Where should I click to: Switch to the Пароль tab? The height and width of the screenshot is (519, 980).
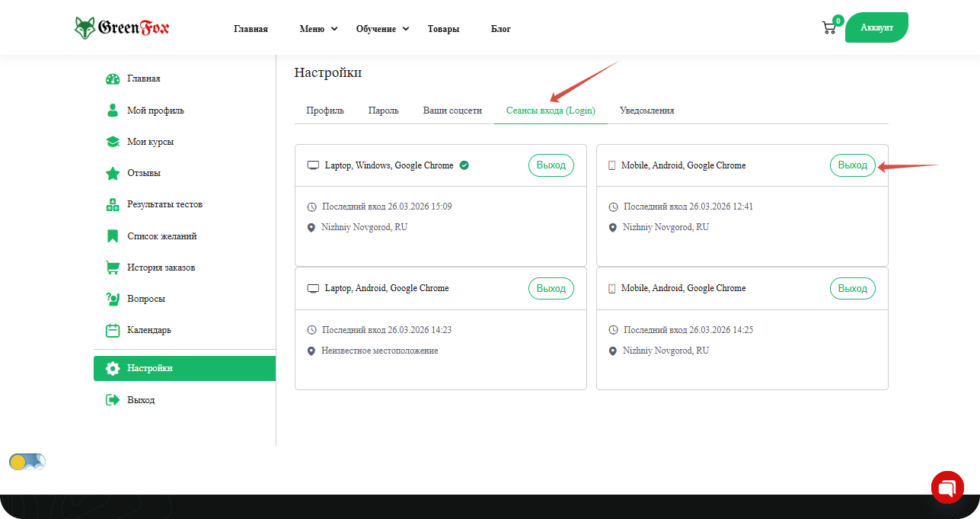[383, 111]
